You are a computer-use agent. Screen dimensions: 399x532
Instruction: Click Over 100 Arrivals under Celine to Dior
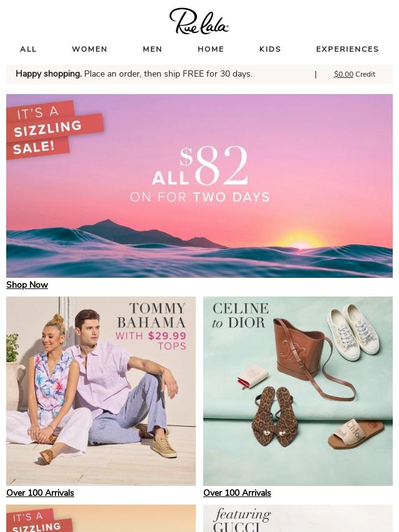[237, 493]
